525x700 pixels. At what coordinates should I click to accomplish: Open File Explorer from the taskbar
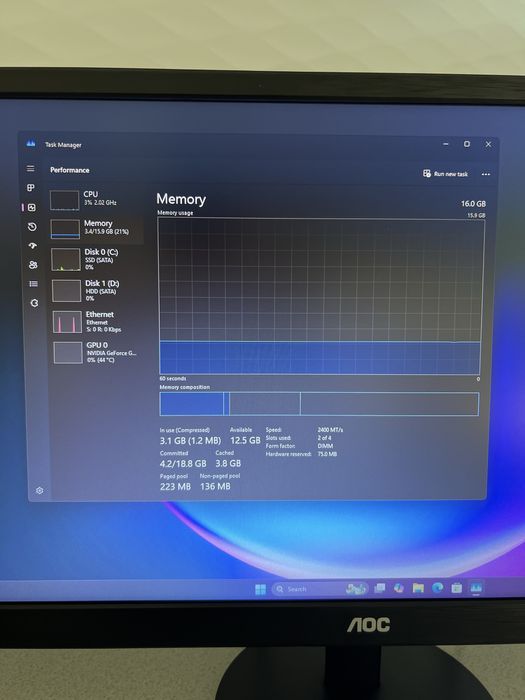(x=418, y=588)
